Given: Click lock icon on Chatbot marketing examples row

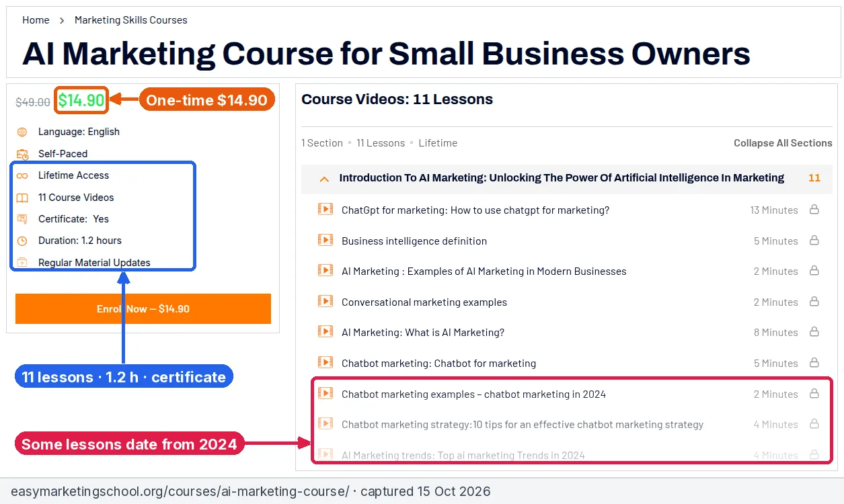Looking at the screenshot, I should pos(814,394).
